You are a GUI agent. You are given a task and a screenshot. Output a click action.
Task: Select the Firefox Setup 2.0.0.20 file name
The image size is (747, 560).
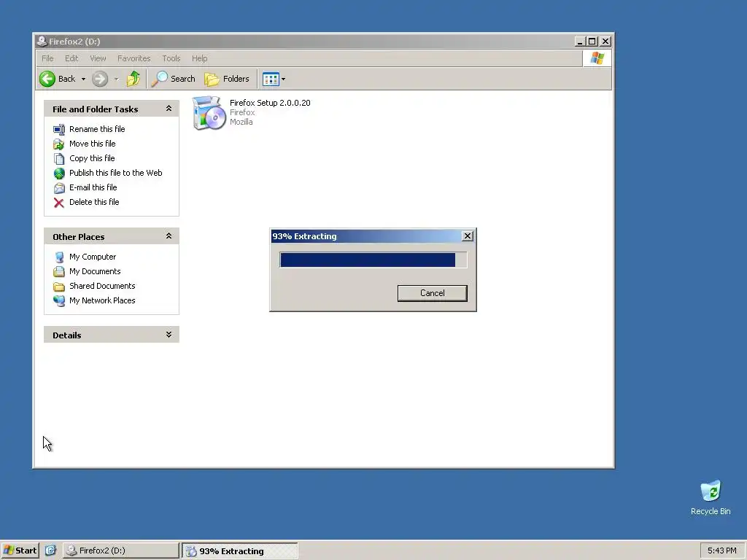[x=270, y=103]
